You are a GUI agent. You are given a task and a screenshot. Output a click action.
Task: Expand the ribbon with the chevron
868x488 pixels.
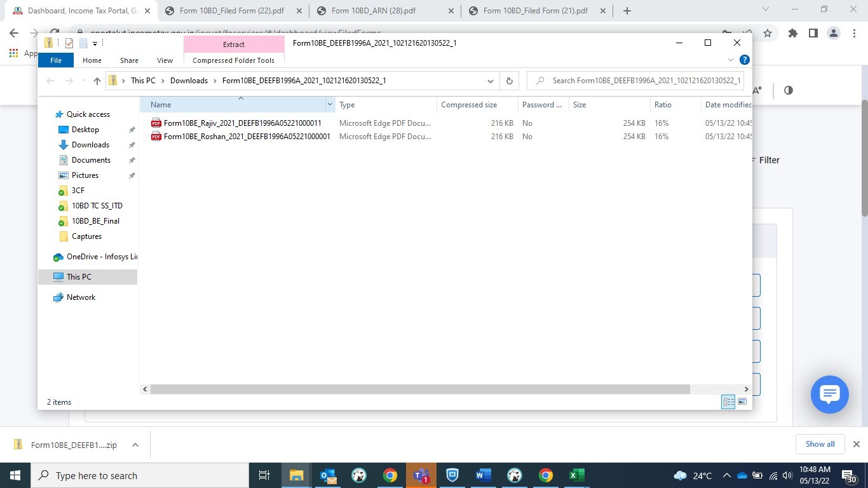tap(730, 60)
